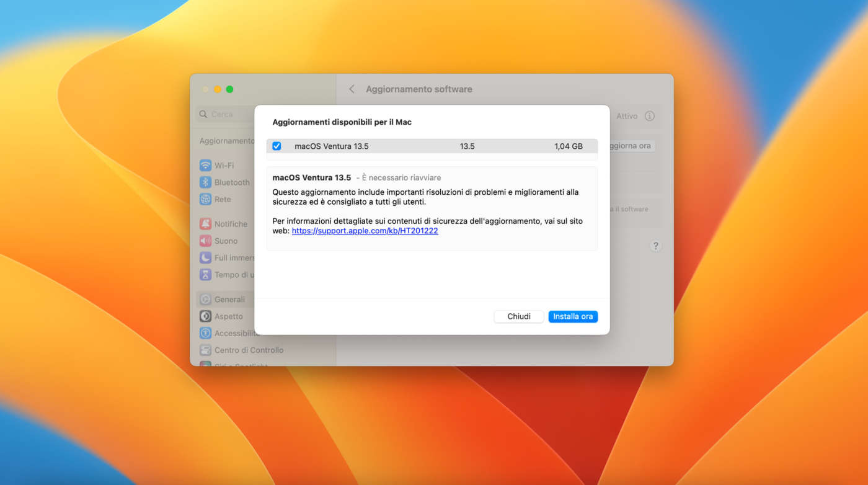Open Generali settings pane
Screen dimensions: 868x485
(226, 300)
